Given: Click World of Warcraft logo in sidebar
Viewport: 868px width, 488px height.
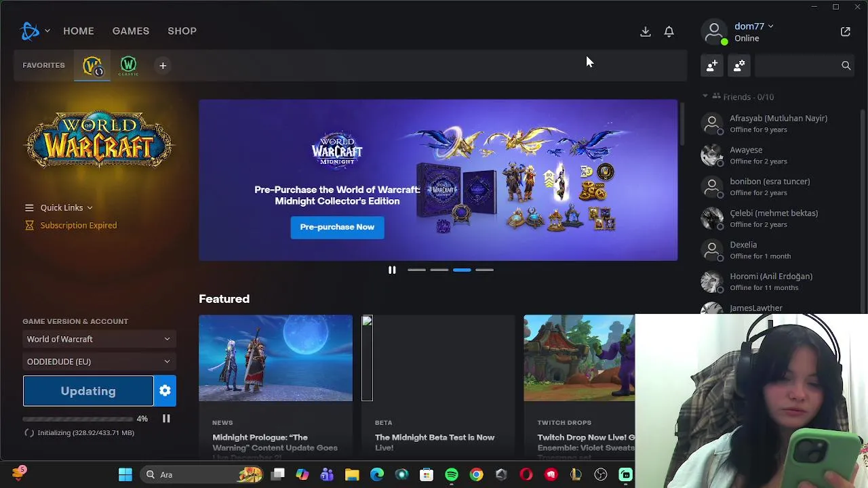Looking at the screenshot, I should (x=99, y=140).
